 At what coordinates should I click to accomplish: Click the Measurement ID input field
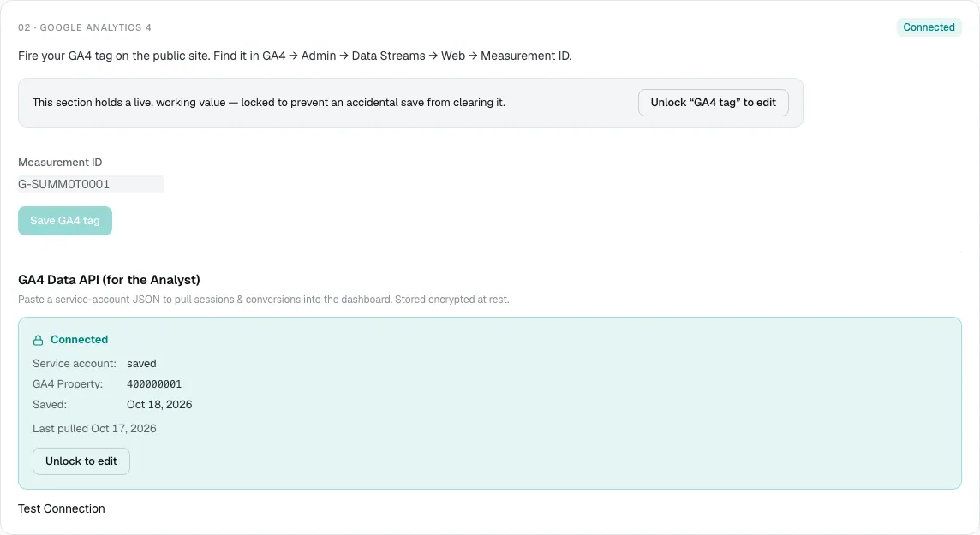click(x=91, y=184)
